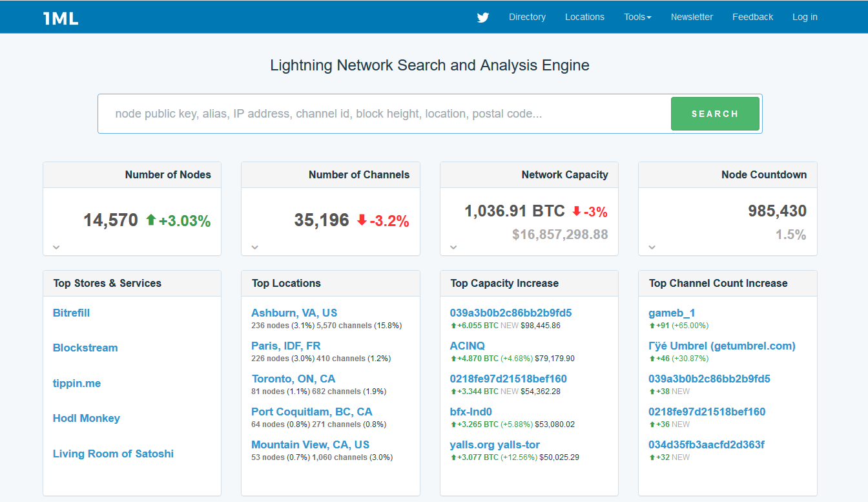Click the +6.055 BTC NEW $98,445.86 line
Screen dimensions: 868x502
(x=505, y=326)
